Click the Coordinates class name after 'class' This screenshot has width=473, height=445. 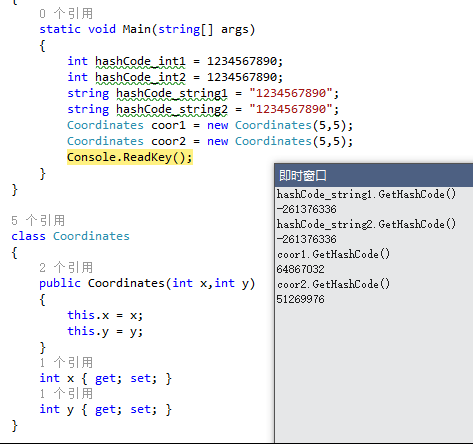91,236
